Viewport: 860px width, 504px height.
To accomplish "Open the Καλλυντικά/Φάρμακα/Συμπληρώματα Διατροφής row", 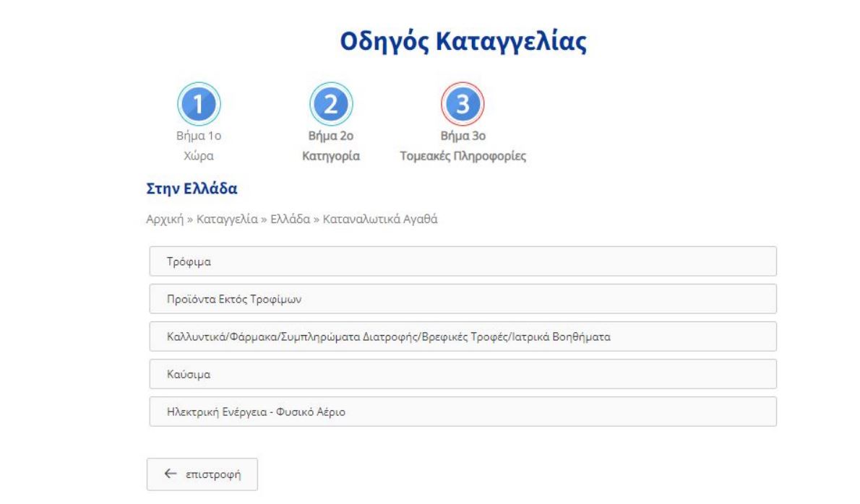I will pyautogui.click(x=463, y=336).
